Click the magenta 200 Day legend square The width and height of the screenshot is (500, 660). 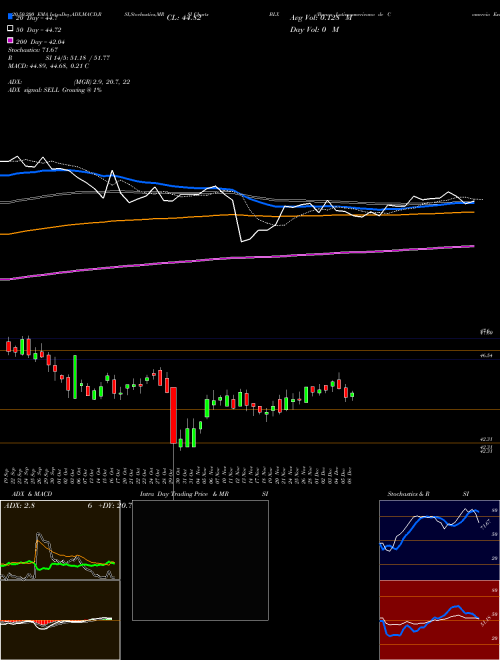pyautogui.click(x=10, y=40)
